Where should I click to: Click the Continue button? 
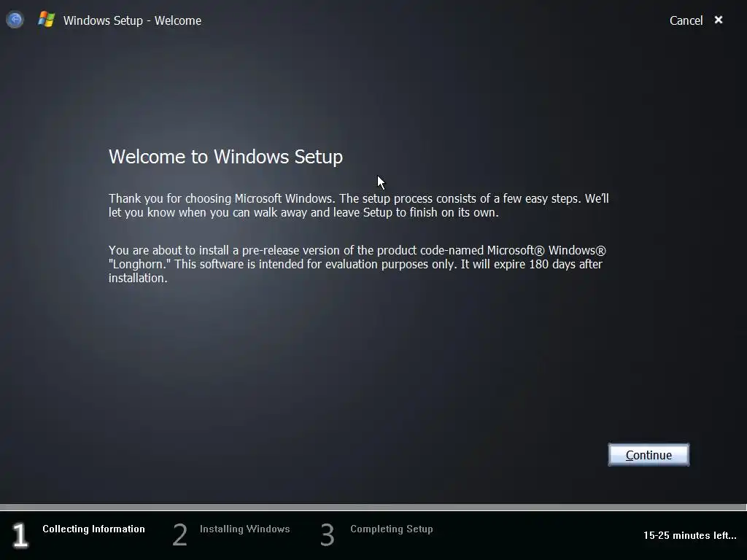pyautogui.click(x=649, y=455)
